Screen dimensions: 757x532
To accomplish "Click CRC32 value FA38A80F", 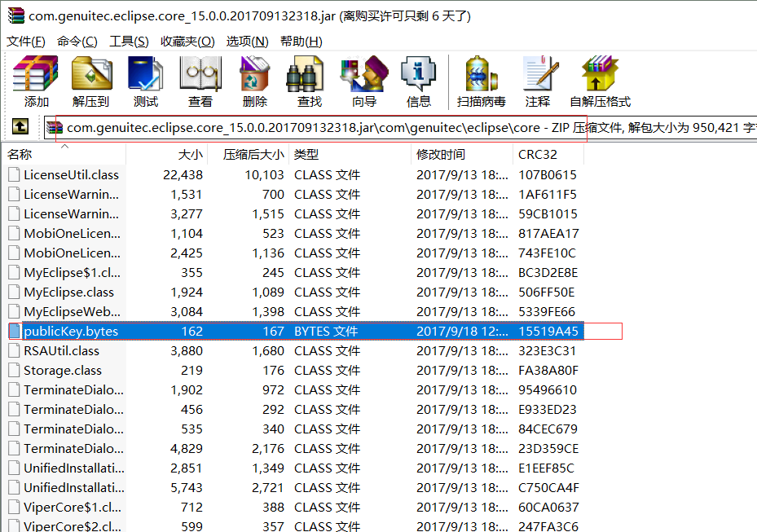I will (x=548, y=370).
